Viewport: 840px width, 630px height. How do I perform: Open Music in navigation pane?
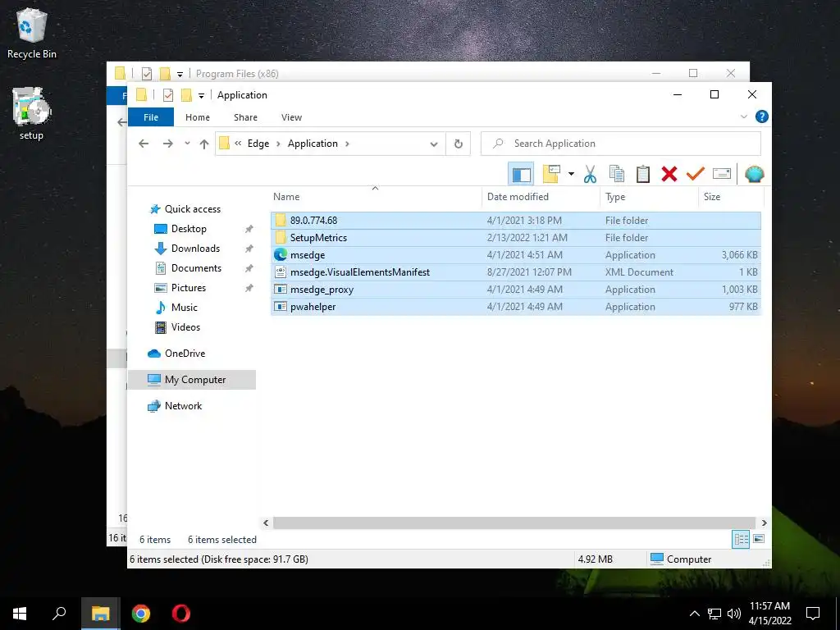(x=176, y=308)
